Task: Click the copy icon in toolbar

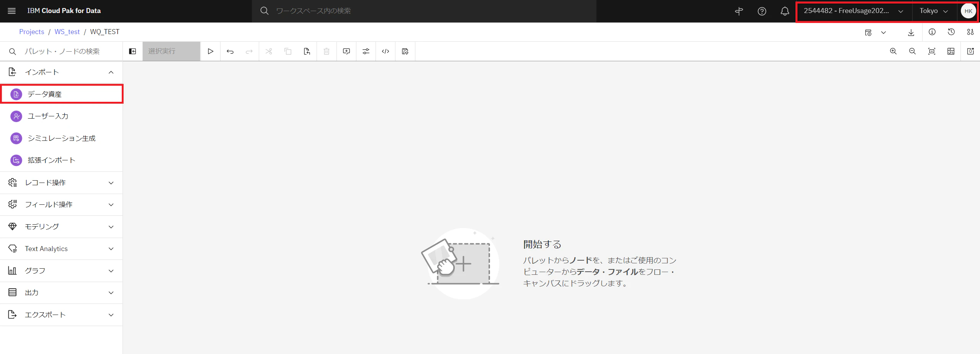Action: [288, 51]
